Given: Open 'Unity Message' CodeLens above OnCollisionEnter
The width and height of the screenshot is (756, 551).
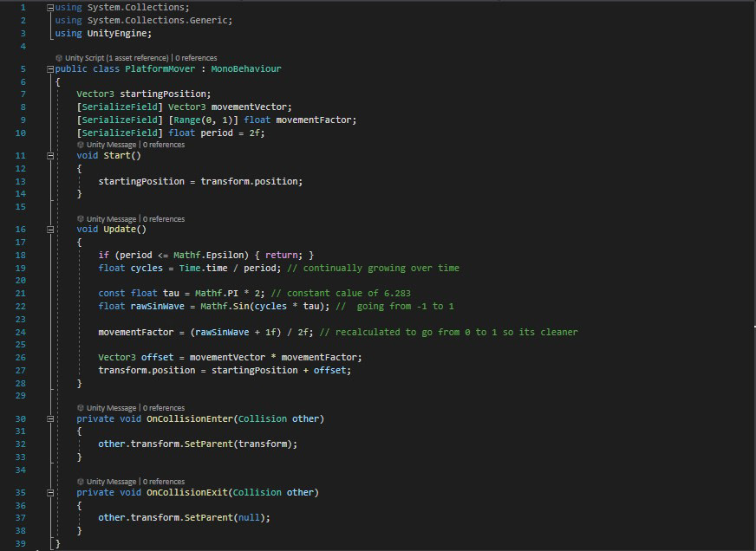Looking at the screenshot, I should coord(111,408).
